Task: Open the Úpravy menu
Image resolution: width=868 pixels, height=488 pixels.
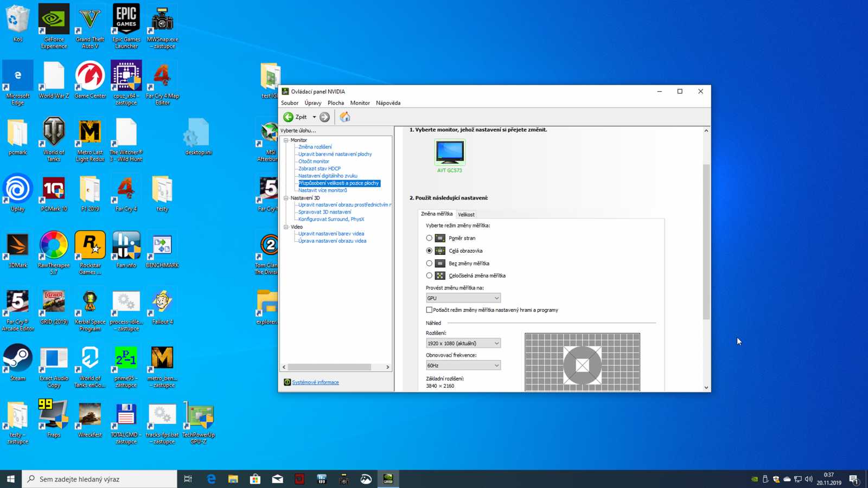Action: 313,103
